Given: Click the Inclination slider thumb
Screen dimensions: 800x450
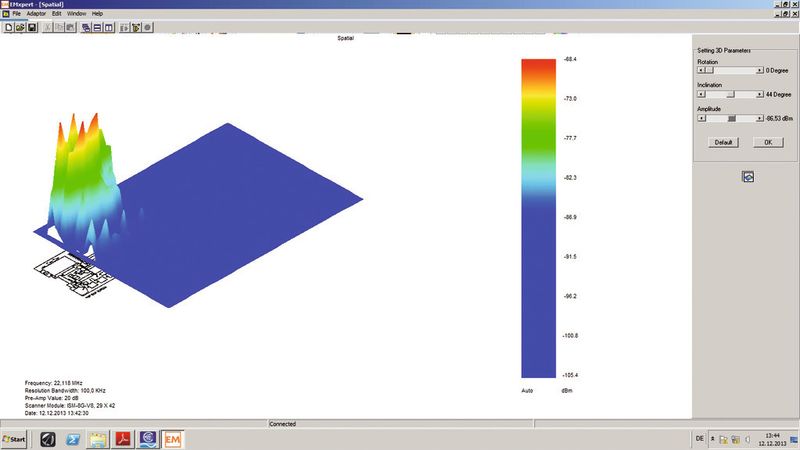Looking at the screenshot, I should (x=731, y=94).
